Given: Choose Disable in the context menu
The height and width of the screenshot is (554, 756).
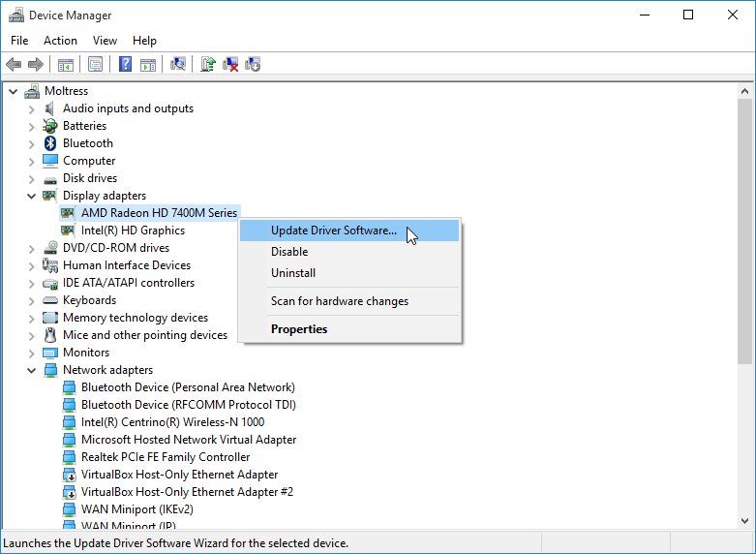Looking at the screenshot, I should [349, 252].
